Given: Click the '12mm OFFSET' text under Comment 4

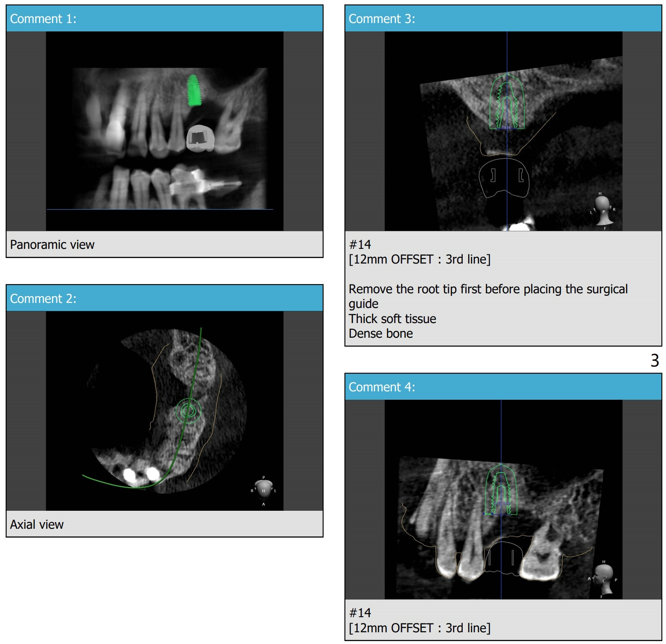Looking at the screenshot, I should click(420, 628).
